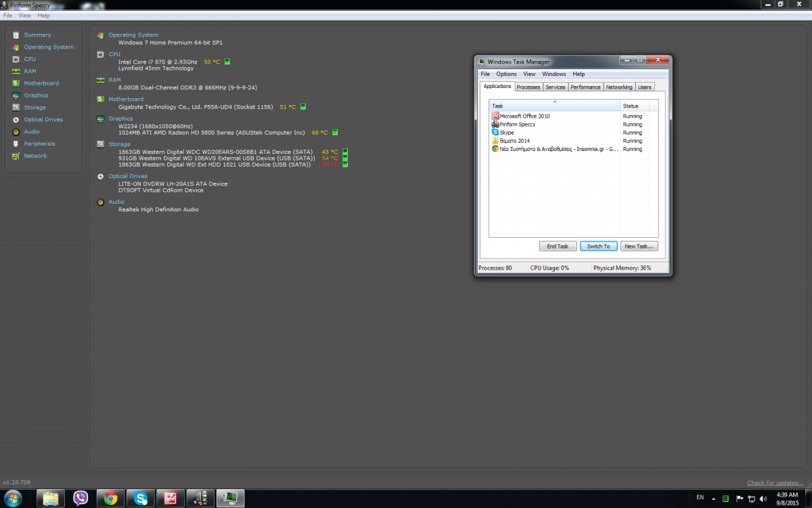Click the EN language indicator in taskbar
Screen dimensions: 812x508
700,498
